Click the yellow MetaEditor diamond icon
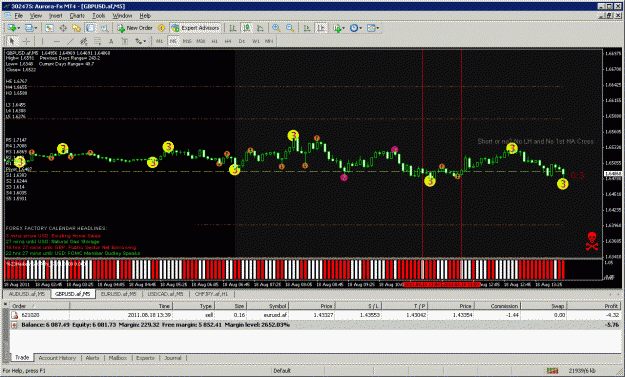This screenshot has width=625, height=377. pyautogui.click(x=161, y=28)
